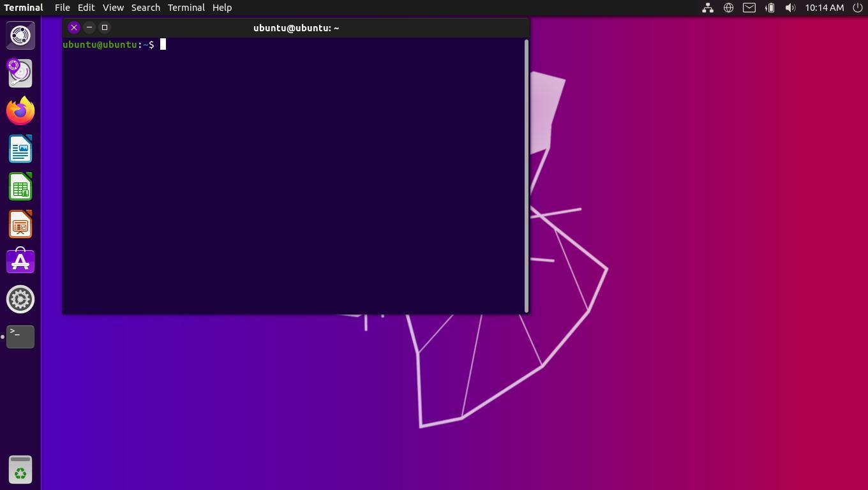Click the battery power indicator
Viewport: 868px width, 490px height.
point(770,8)
